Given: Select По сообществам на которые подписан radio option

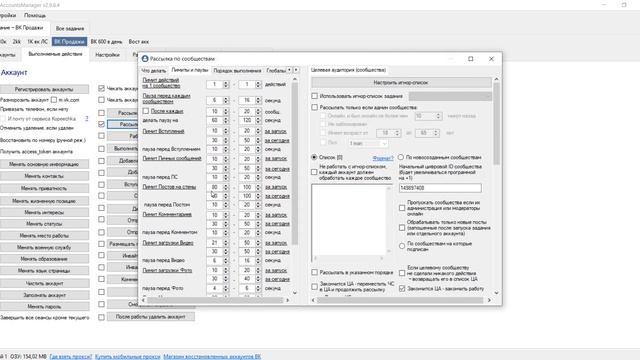Looking at the screenshot, I should pyautogui.click(x=402, y=246).
